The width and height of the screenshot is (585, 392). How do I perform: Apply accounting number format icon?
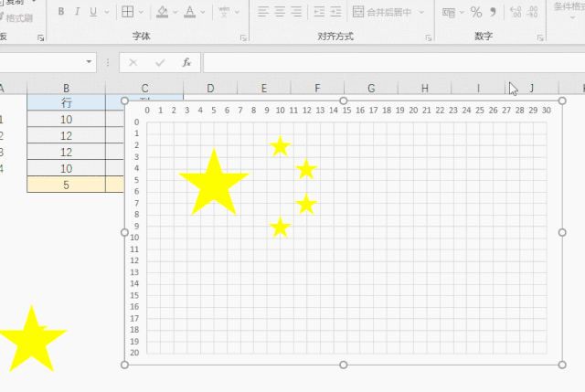[449, 12]
